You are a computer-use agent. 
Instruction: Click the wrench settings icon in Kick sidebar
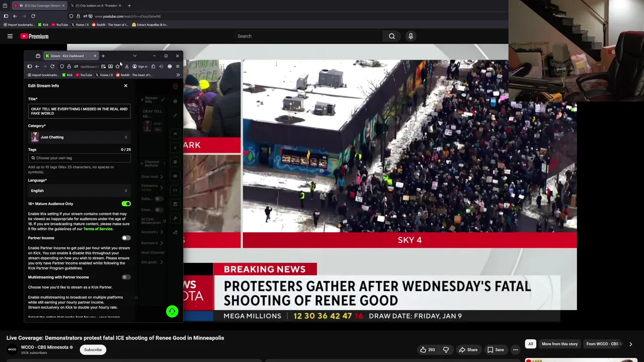pyautogui.click(x=175, y=218)
